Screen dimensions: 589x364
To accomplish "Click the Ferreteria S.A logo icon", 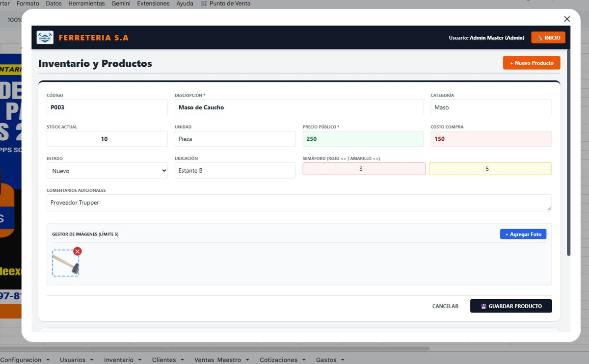I will pyautogui.click(x=45, y=38).
